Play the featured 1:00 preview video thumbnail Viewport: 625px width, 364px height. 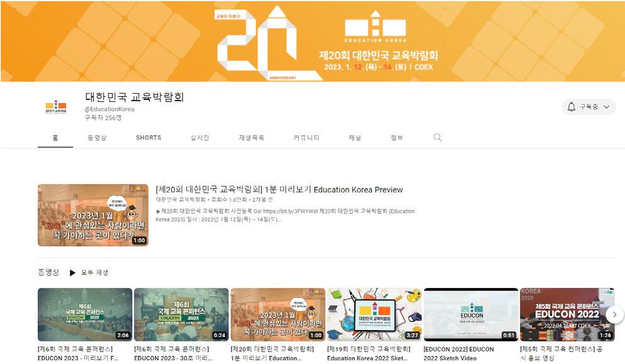93,215
